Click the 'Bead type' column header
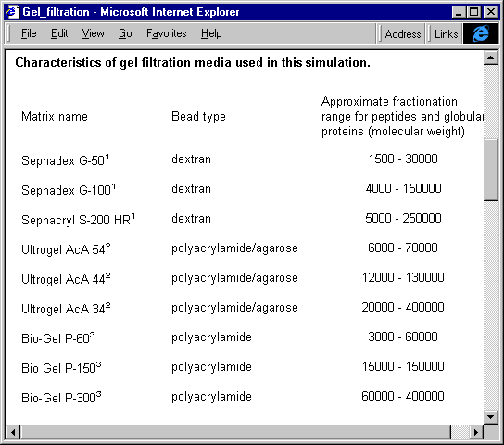 click(x=198, y=117)
